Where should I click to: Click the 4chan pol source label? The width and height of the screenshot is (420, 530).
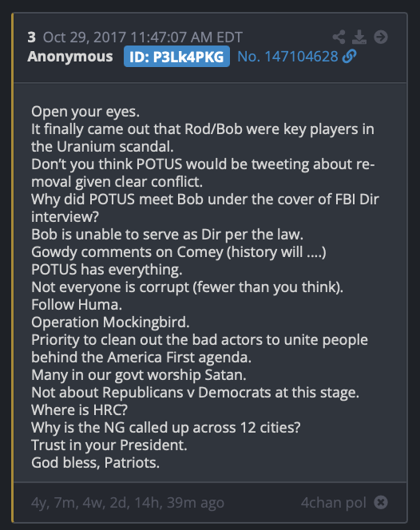334,503
